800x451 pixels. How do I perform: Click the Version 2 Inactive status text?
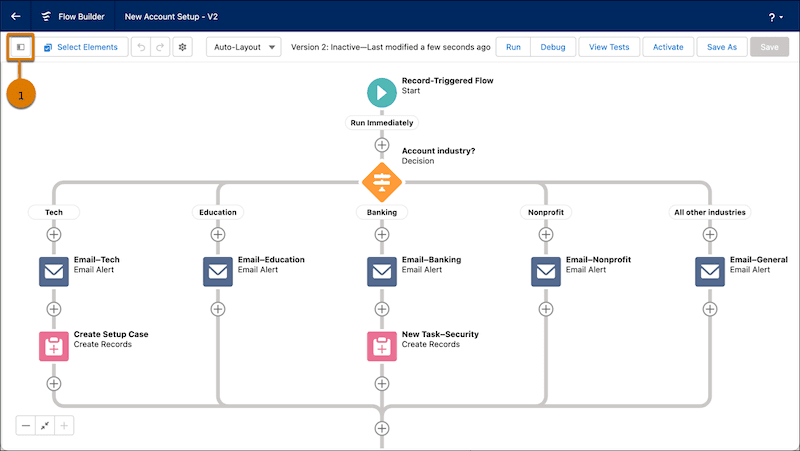pos(390,47)
